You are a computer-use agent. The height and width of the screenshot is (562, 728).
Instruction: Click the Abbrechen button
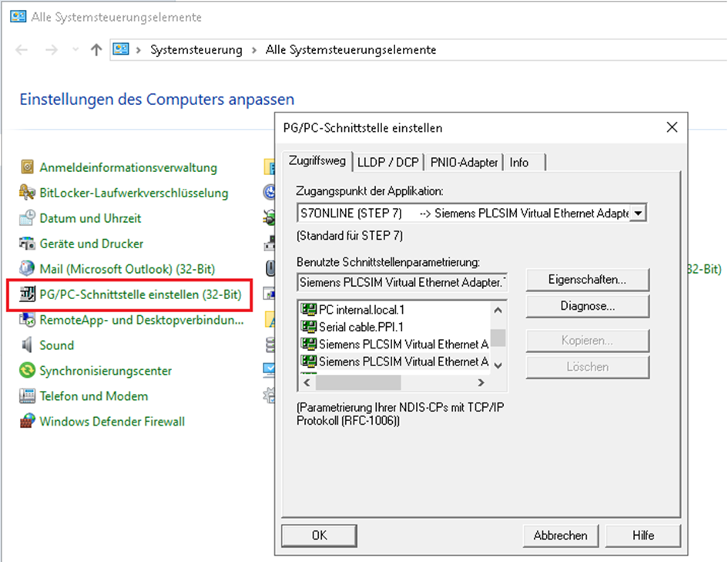click(x=560, y=536)
